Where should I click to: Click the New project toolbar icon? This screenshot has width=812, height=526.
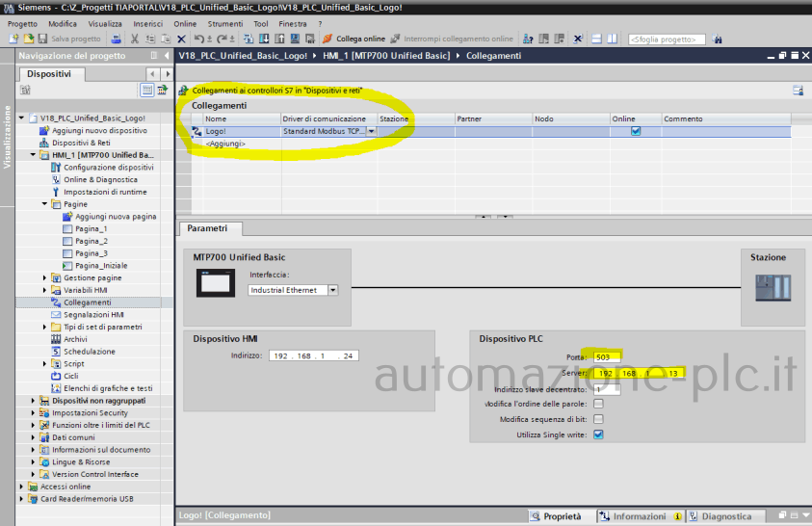tap(13, 39)
